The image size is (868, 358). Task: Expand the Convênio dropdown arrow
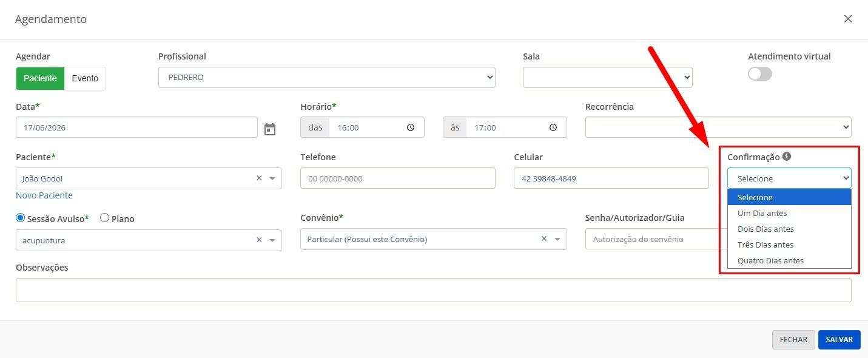click(557, 239)
